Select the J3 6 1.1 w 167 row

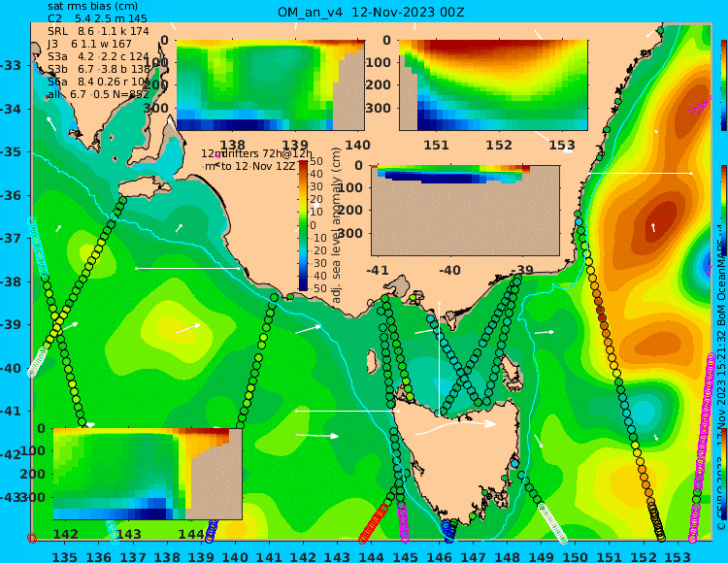[x=90, y=44]
